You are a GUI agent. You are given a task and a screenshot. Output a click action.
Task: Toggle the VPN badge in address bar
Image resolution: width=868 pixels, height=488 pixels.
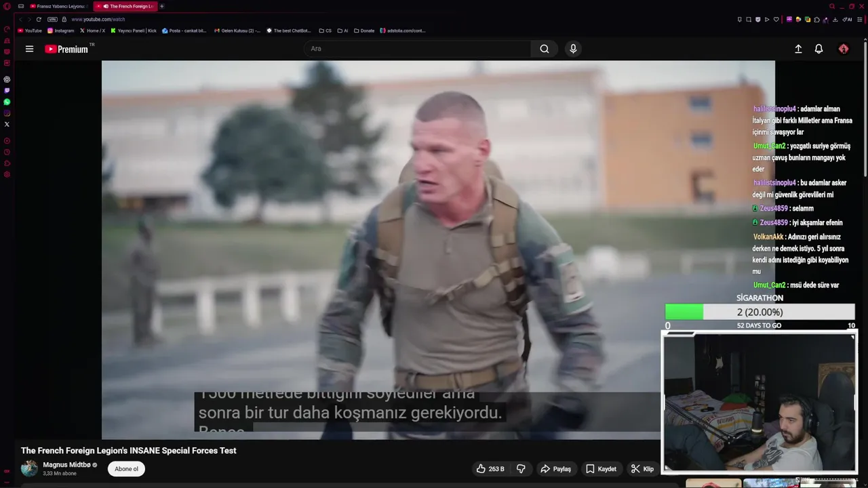(x=52, y=19)
